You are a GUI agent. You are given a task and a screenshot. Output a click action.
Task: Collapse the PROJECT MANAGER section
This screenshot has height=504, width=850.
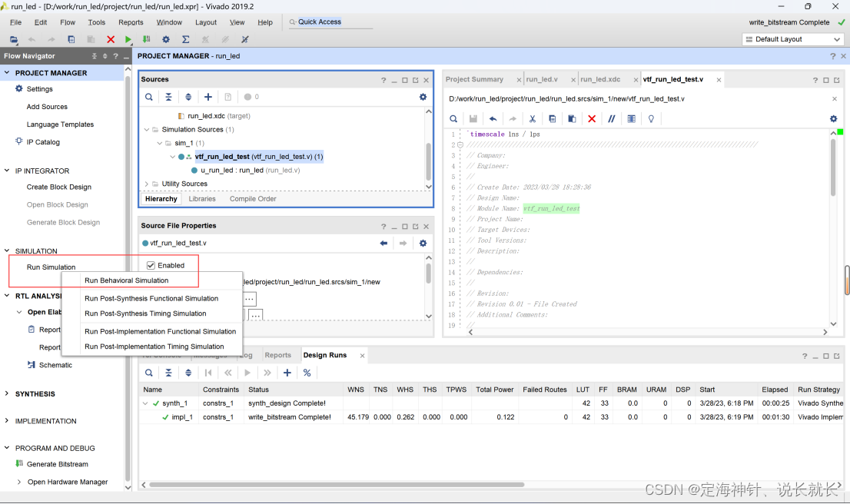(x=6, y=73)
